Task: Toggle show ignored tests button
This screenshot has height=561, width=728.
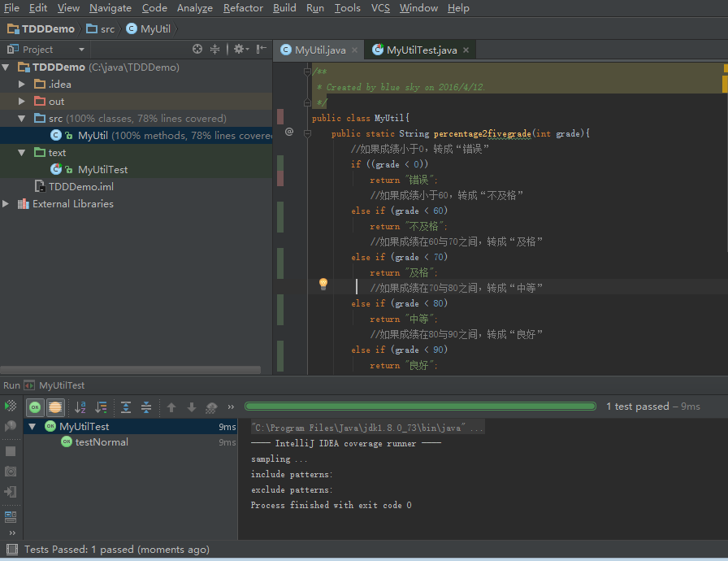Action: [55, 407]
